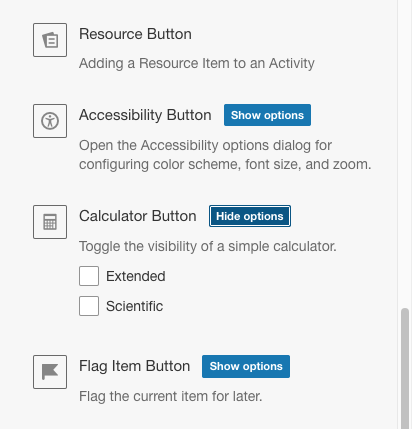Click the Resource Button icon tile
This screenshot has height=429, width=419.
[50, 40]
